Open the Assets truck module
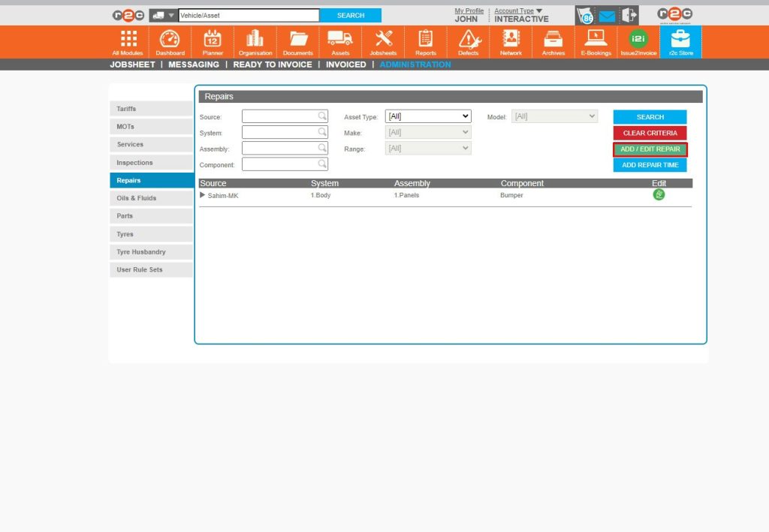Viewport: 769px width, 532px height. [340, 43]
